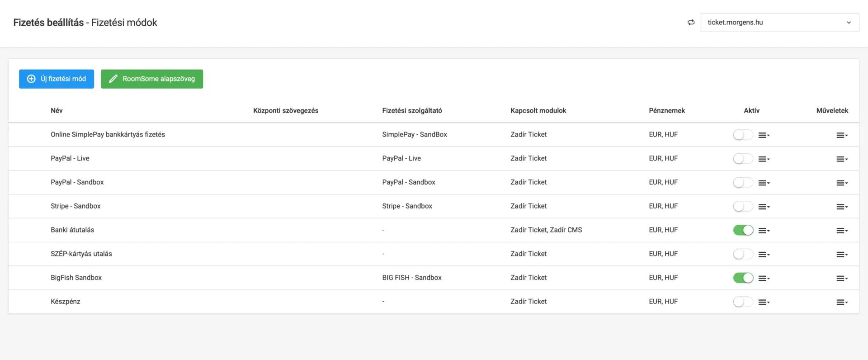Click the Pénznemek column header
Viewport: 868px width, 360px height.
pyautogui.click(x=667, y=111)
